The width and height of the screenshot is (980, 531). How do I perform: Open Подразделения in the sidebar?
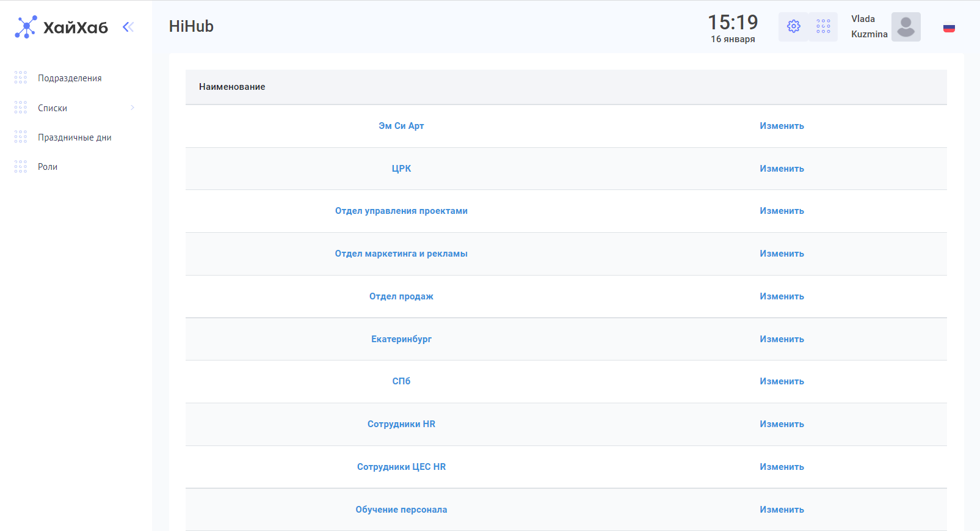click(70, 78)
